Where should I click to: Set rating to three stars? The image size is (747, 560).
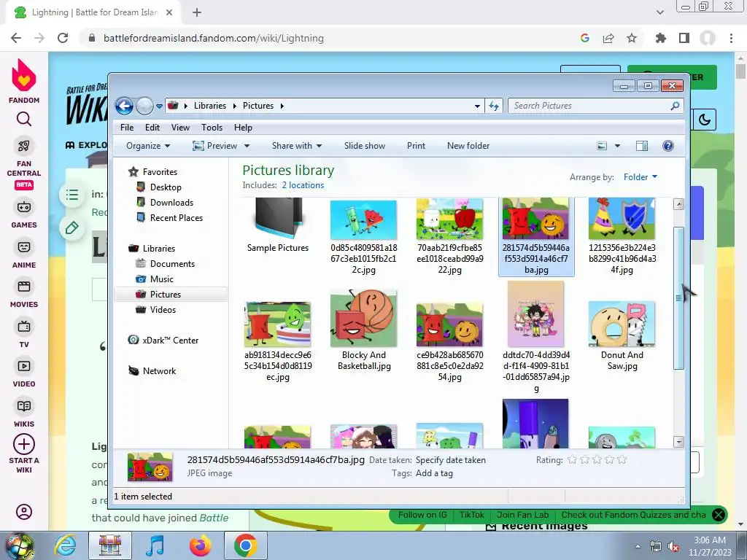pyautogui.click(x=597, y=459)
